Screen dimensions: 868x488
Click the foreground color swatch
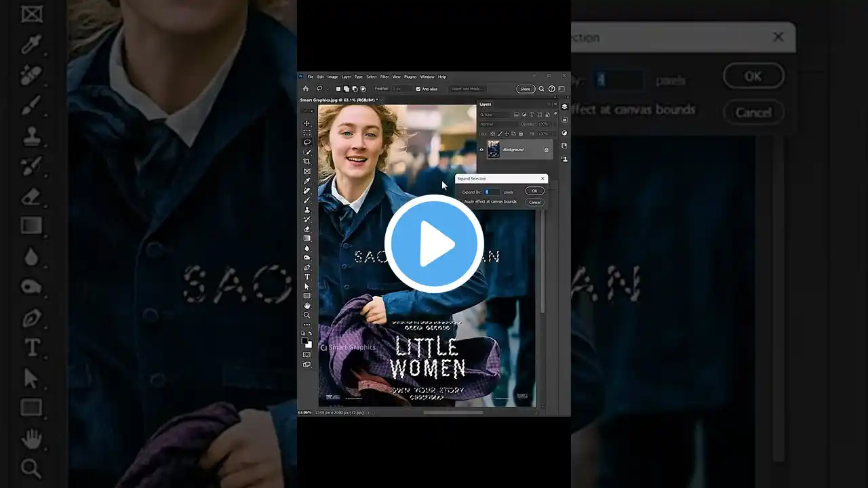click(304, 340)
